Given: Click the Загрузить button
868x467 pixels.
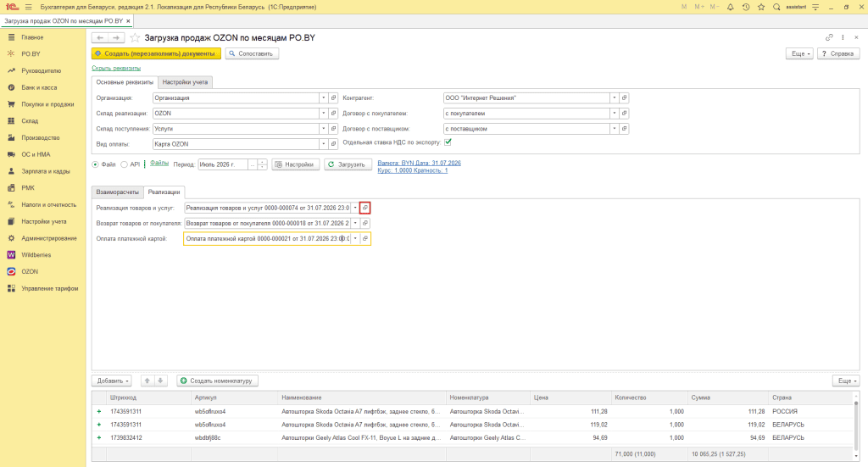Looking at the screenshot, I should pos(348,164).
